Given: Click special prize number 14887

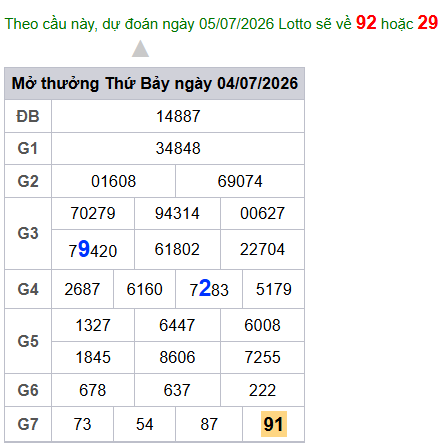Looking at the screenshot, I should [x=178, y=116].
